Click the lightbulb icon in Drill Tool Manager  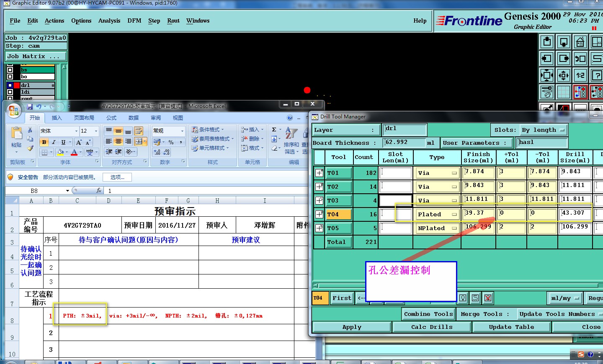463,298
